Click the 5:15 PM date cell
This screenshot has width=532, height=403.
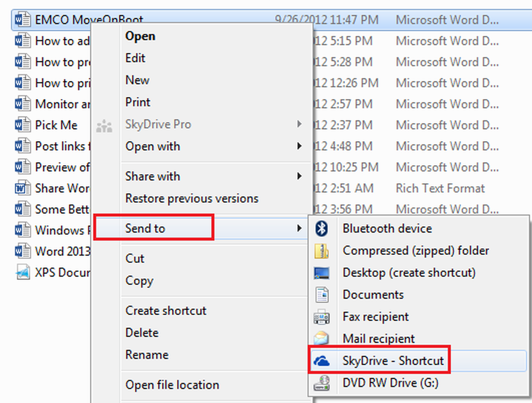point(343,41)
